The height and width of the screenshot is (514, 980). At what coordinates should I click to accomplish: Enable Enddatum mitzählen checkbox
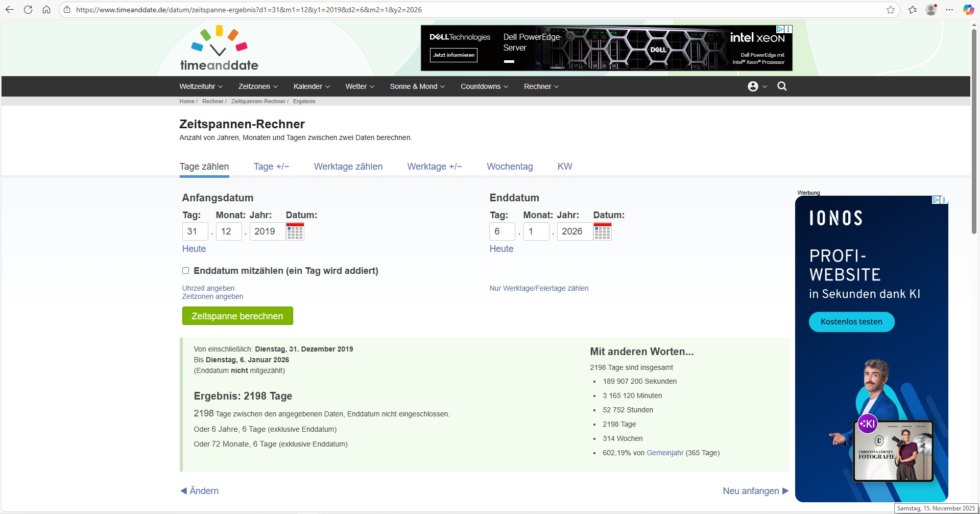pos(186,271)
